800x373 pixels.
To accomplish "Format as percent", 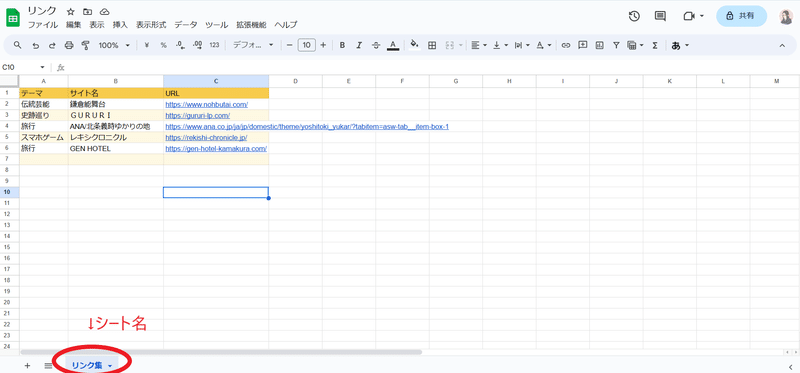I will point(164,45).
